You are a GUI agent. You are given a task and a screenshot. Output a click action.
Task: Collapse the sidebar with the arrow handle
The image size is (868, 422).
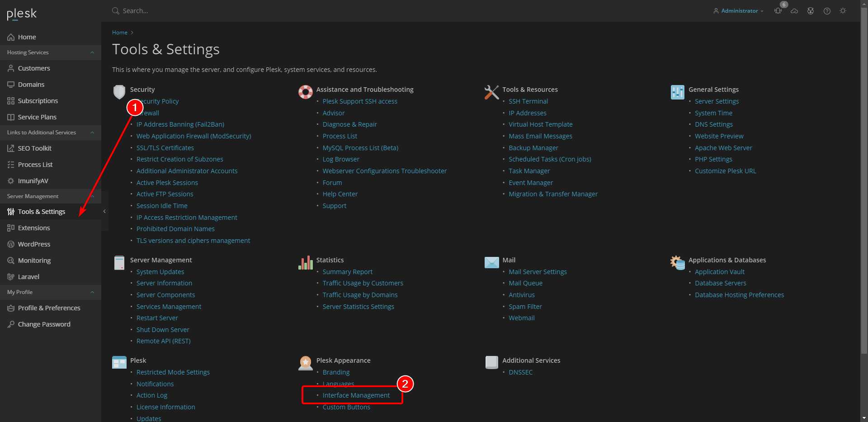104,211
